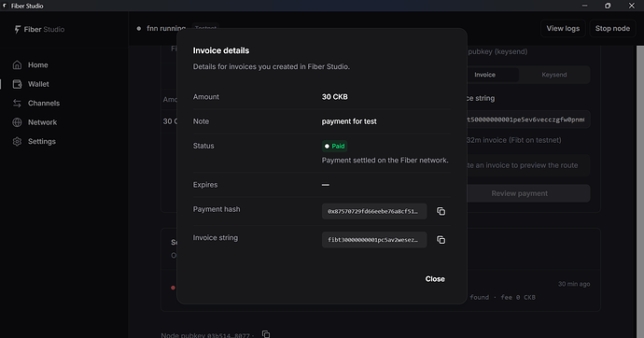
Task: Click the invoice string input behind the dialog
Action: 528,120
